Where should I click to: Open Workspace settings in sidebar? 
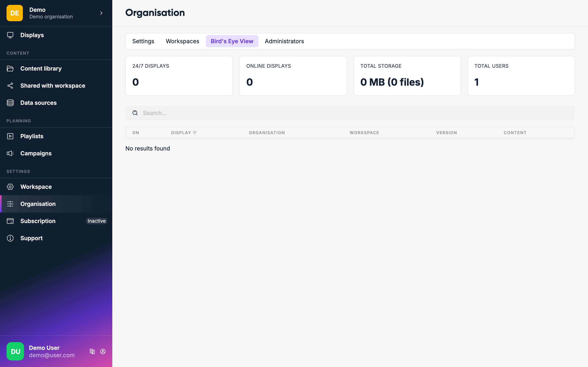click(x=36, y=187)
